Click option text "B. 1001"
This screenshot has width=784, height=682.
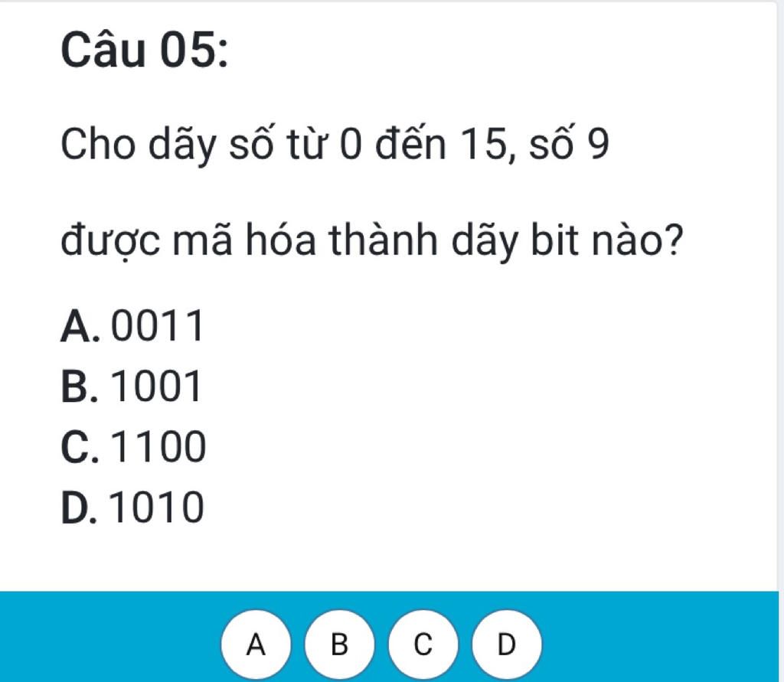pyautogui.click(x=131, y=387)
